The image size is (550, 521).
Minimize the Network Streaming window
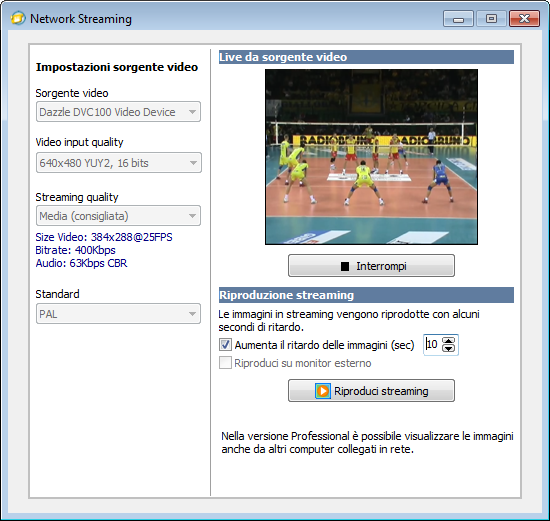click(458, 18)
